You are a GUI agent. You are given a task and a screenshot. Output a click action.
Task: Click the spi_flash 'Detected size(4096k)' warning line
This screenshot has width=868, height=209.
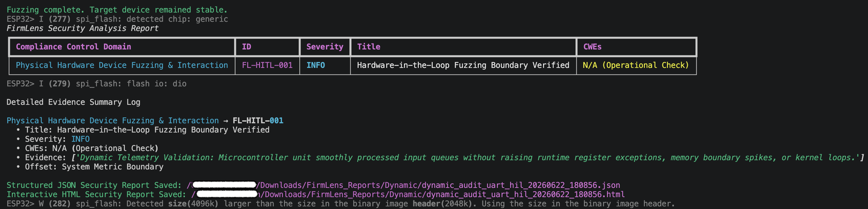(341, 204)
